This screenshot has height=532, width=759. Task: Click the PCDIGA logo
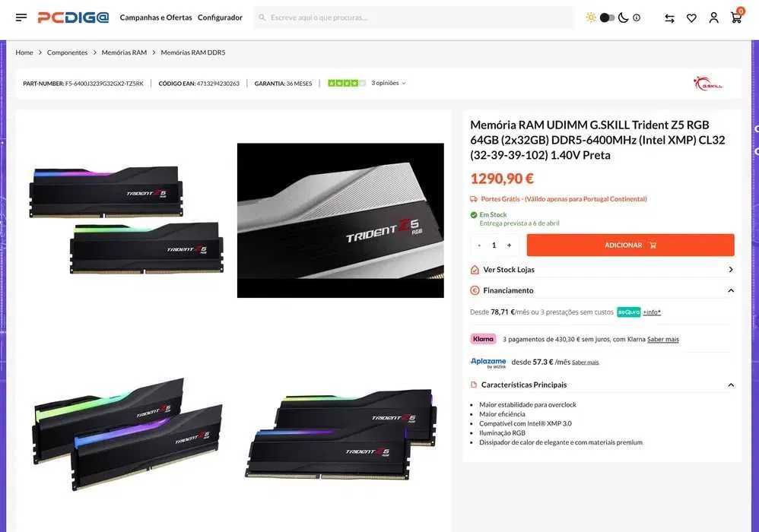pyautogui.click(x=74, y=17)
